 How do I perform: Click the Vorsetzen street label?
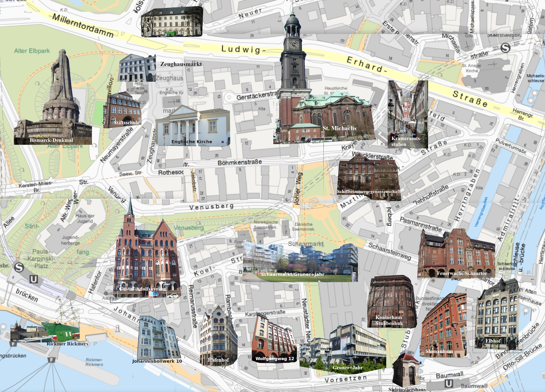click(x=346, y=379)
